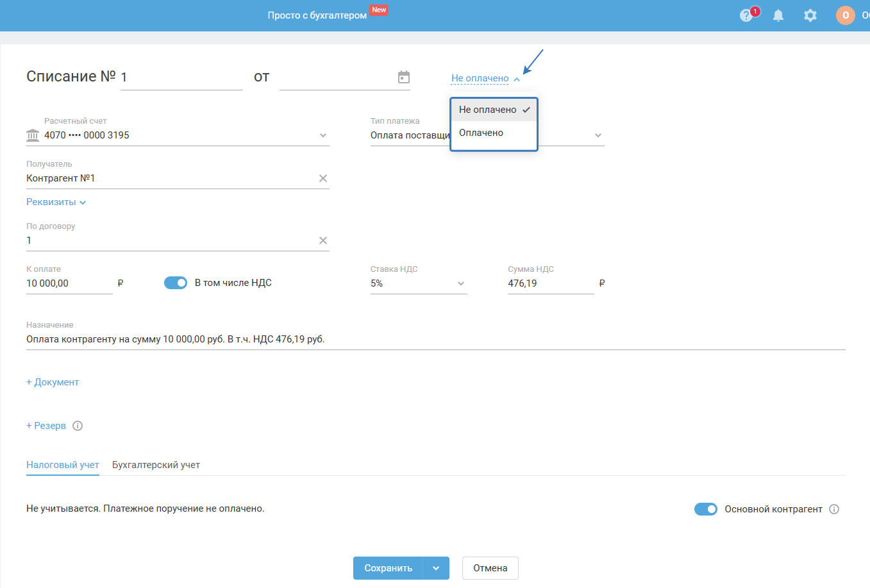Expand the Реквизиты section
This screenshot has width=870, height=588.
point(56,202)
